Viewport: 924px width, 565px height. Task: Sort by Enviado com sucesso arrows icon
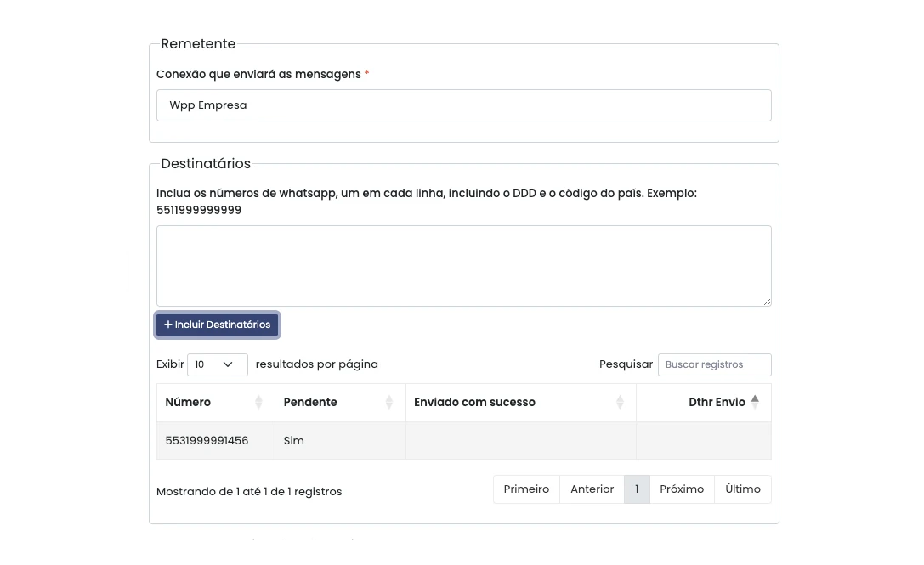tap(620, 403)
